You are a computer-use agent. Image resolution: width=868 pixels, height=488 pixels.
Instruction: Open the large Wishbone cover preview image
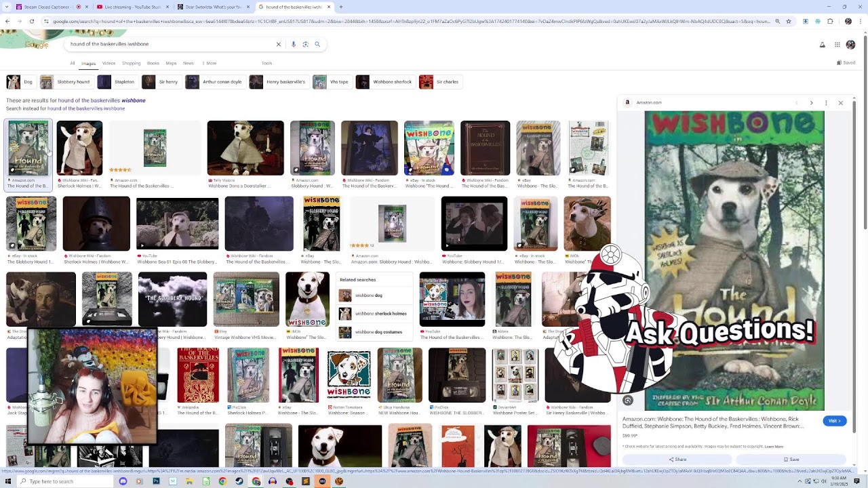point(734,261)
